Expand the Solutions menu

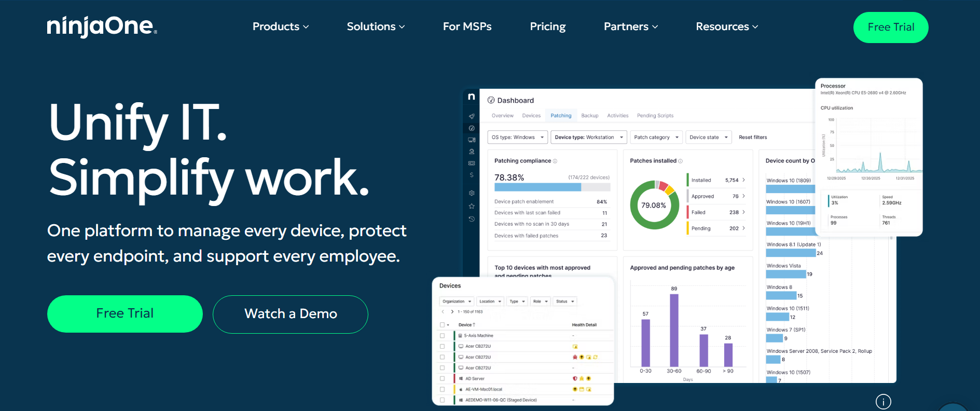pyautogui.click(x=376, y=26)
